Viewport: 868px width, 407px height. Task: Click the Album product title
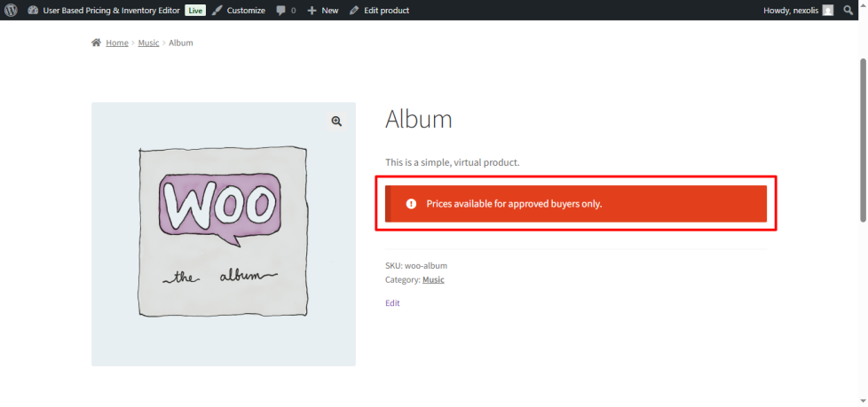(x=419, y=119)
